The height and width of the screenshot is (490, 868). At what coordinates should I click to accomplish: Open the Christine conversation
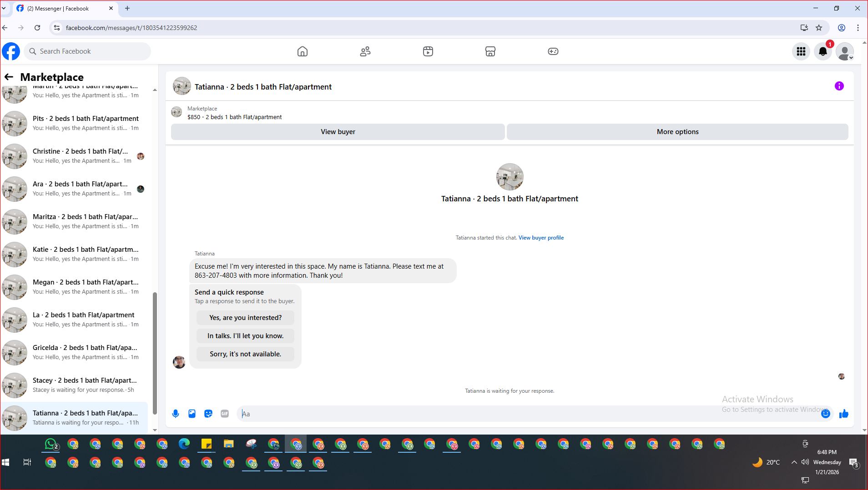74,156
